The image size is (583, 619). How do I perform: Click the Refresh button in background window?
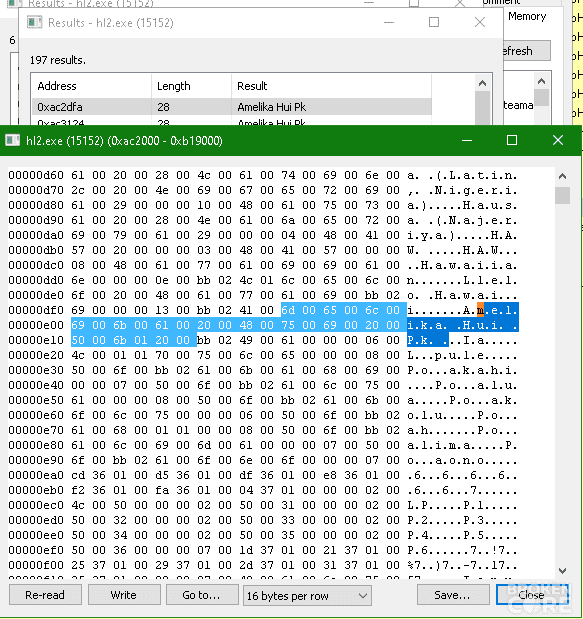(x=527, y=51)
